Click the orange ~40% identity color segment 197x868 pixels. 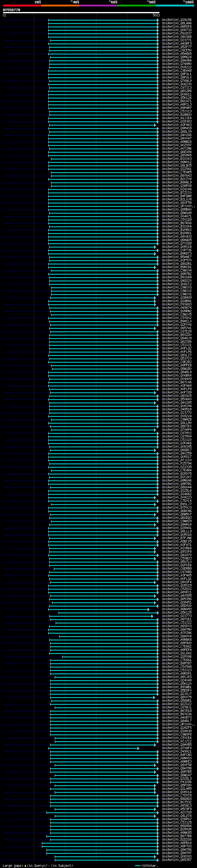click(x=60, y=6)
